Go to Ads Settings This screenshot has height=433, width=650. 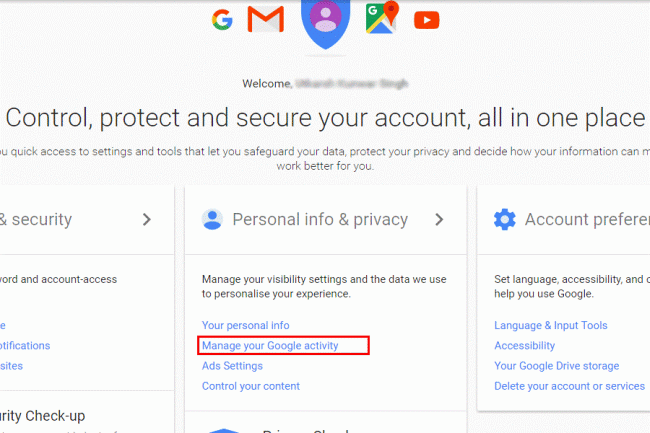pyautogui.click(x=232, y=366)
